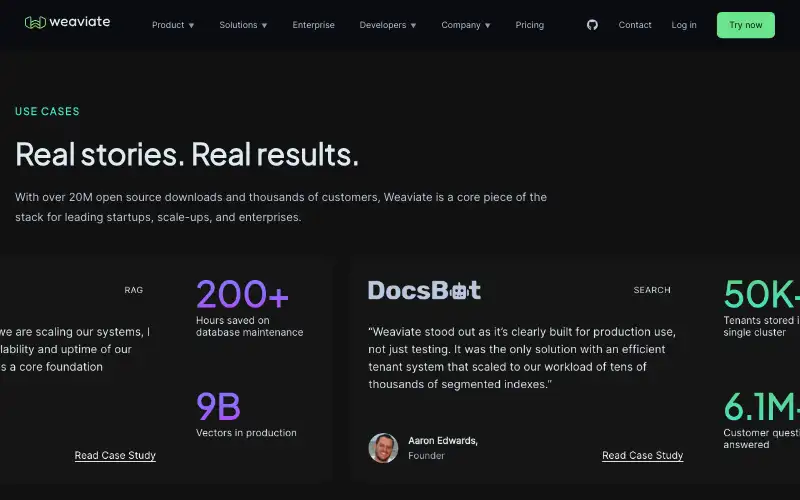Click 'Vectors in production' text
This screenshot has height=500, width=800.
point(246,433)
